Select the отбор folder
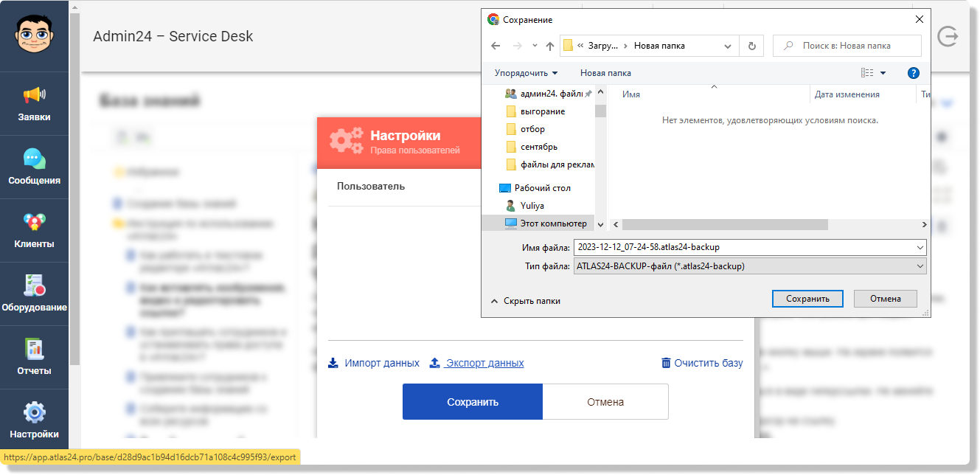 click(x=532, y=129)
